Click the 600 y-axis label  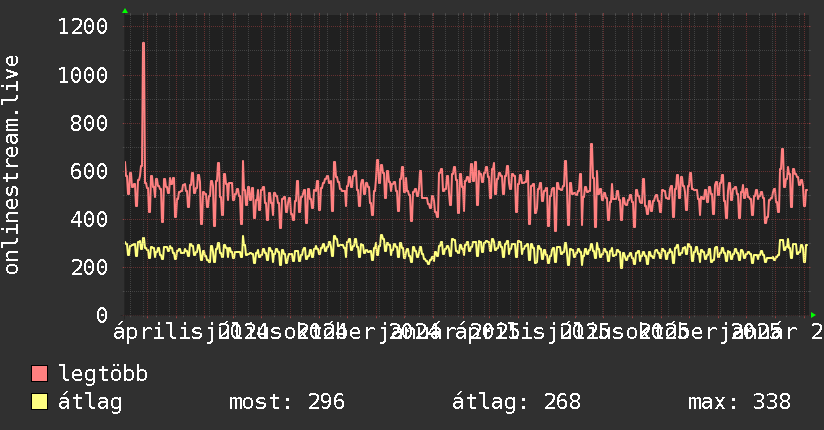(x=89, y=171)
